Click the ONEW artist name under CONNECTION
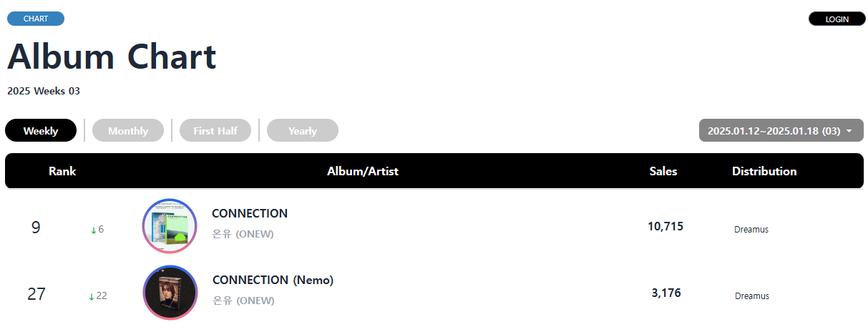Image resolution: width=868 pixels, height=332 pixels. 243,234
